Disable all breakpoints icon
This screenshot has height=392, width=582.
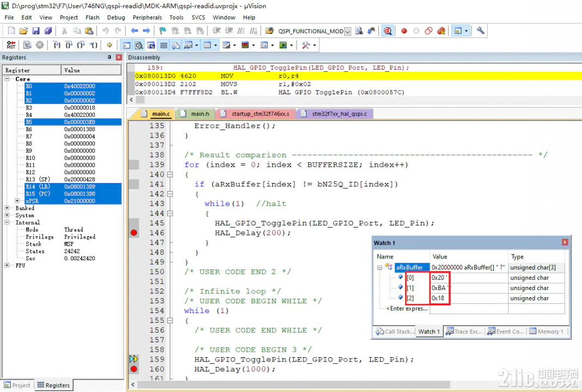(428, 31)
